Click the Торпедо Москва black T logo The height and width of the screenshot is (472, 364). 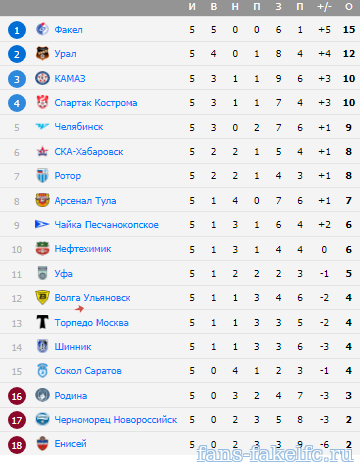point(42,322)
